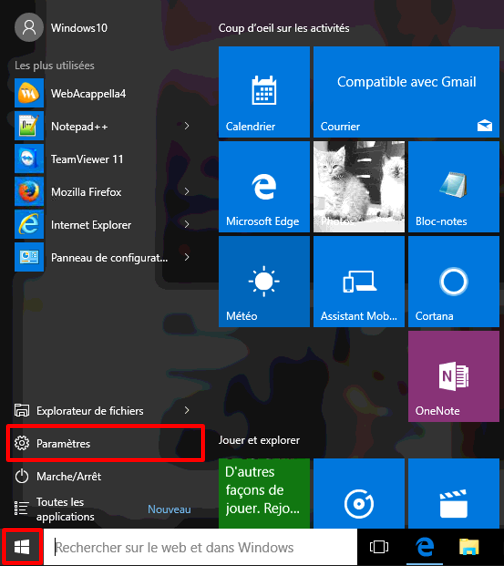Open the Windows10 user account avatar

[x=29, y=27]
